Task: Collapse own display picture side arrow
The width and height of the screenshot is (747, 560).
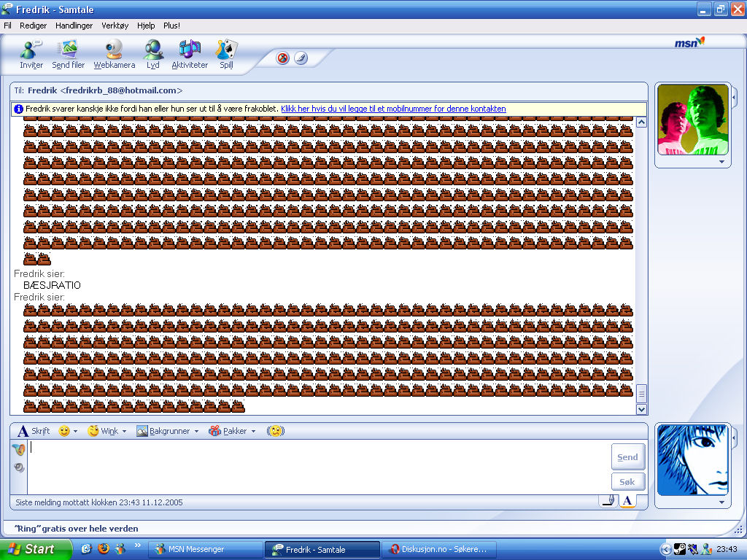Action: (734, 437)
